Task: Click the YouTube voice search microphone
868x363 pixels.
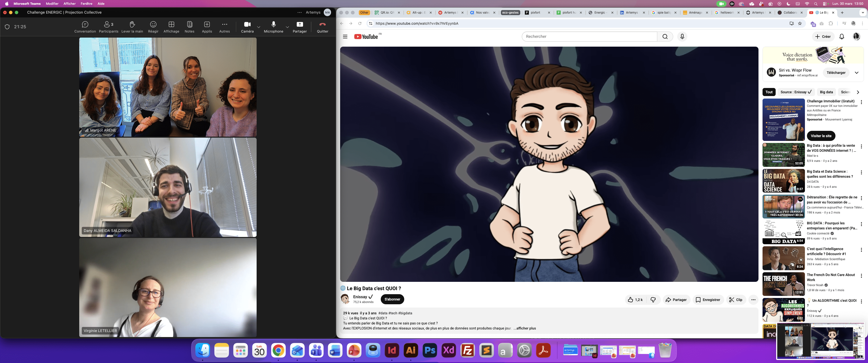Action: [682, 36]
